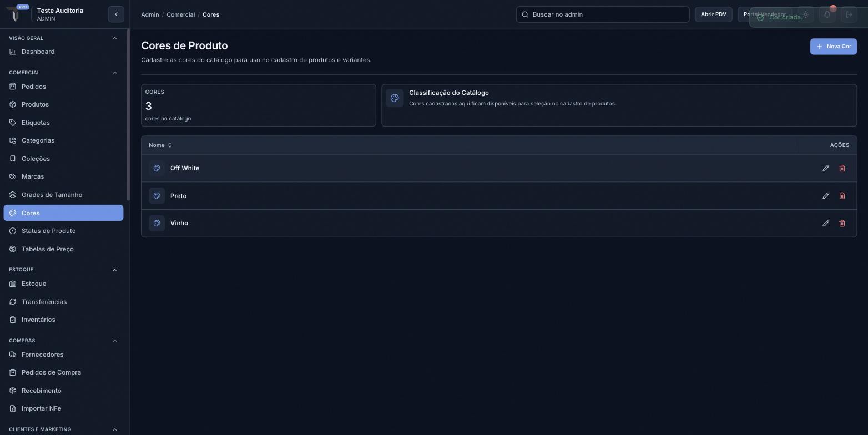Screen dimensions: 868x435
Task: Open Marcas menu item
Action: [63, 176]
